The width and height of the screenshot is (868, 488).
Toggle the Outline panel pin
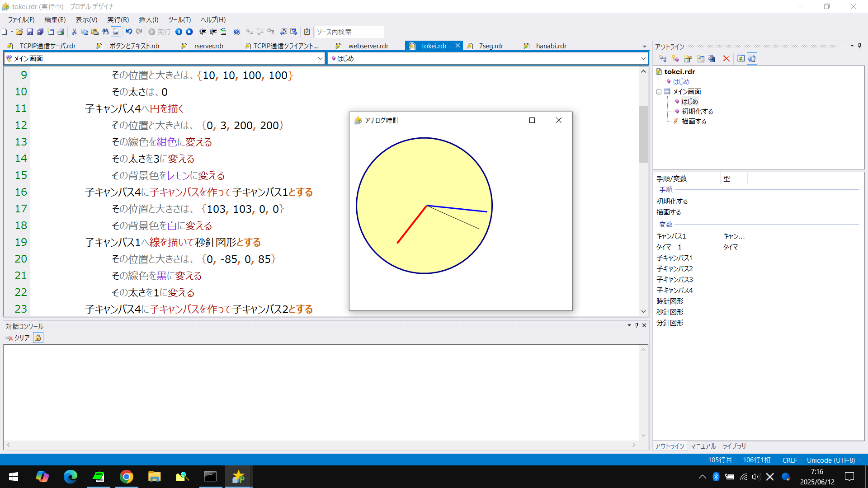point(860,46)
